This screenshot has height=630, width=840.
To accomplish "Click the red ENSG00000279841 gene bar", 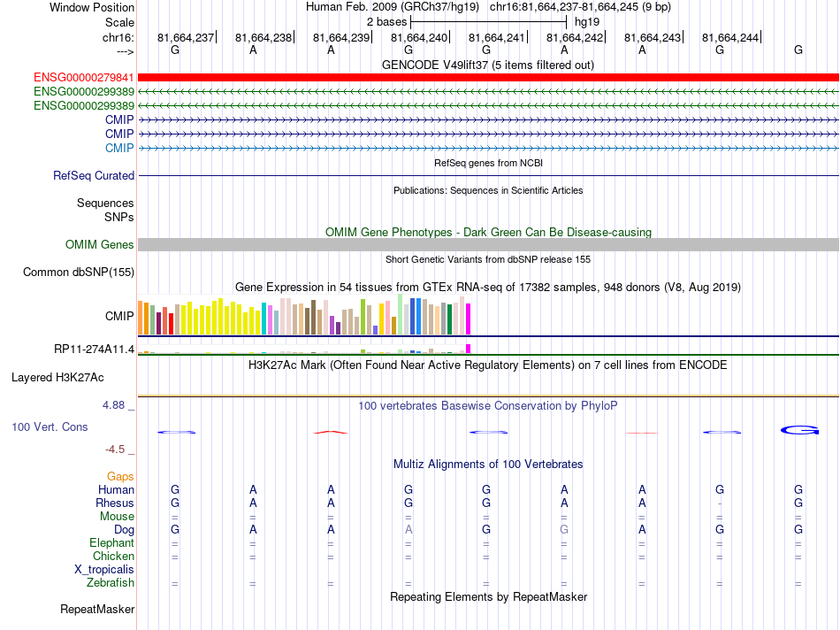I will (x=488, y=78).
